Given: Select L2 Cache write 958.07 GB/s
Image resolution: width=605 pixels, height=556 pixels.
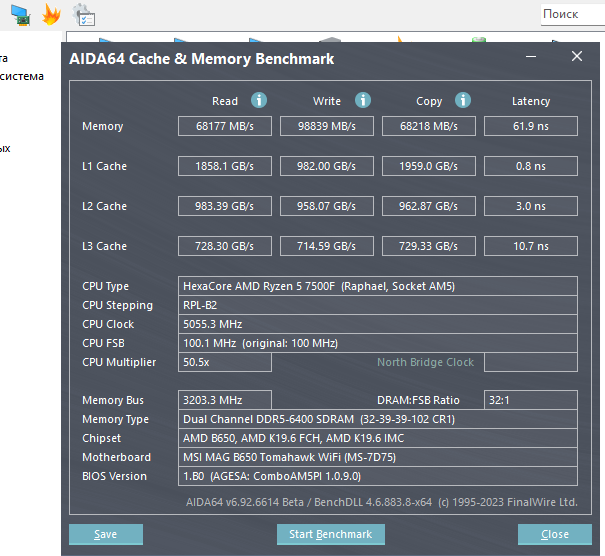Looking at the screenshot, I should pyautogui.click(x=327, y=206).
